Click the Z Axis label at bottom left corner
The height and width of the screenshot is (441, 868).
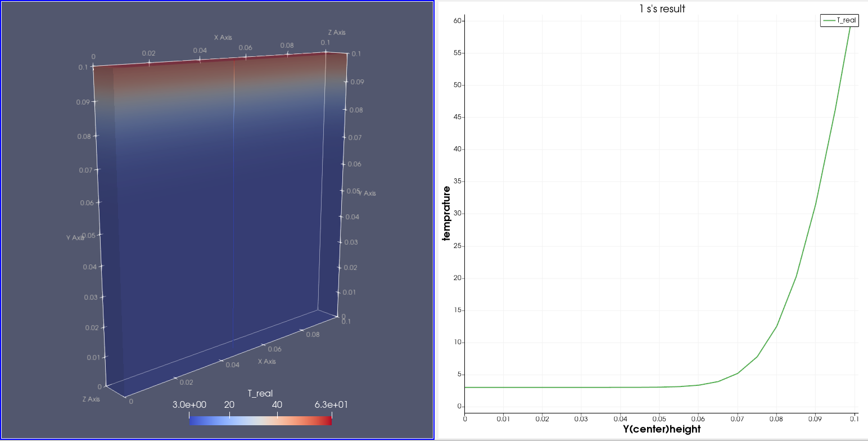click(x=91, y=399)
